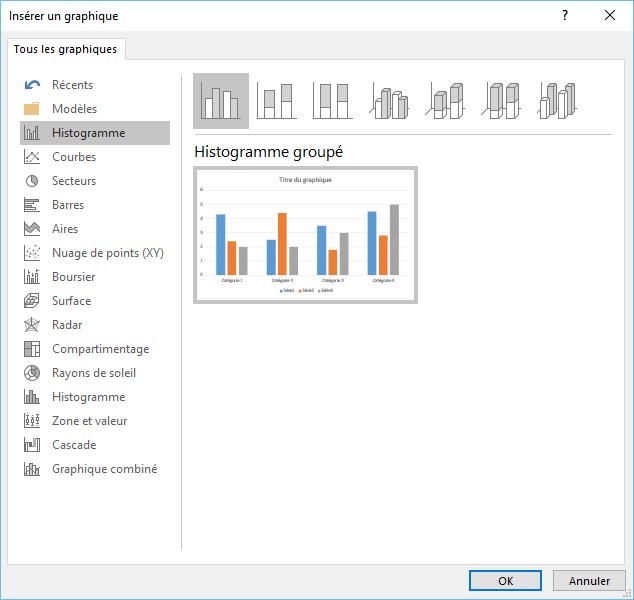Click the grouped histogram preview thumbnail
Viewport: 634px width, 600px height.
click(x=305, y=235)
